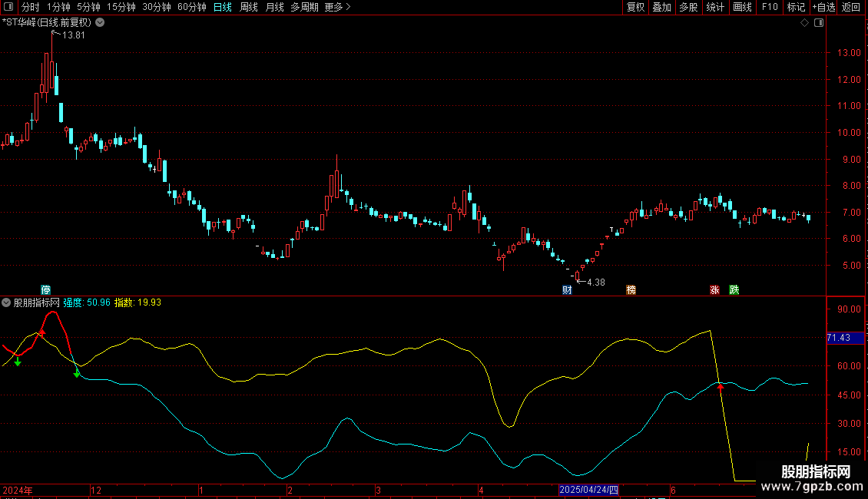868x499 pixels.
Task: Open the 多周期 multi-period view
Action: click(304, 7)
